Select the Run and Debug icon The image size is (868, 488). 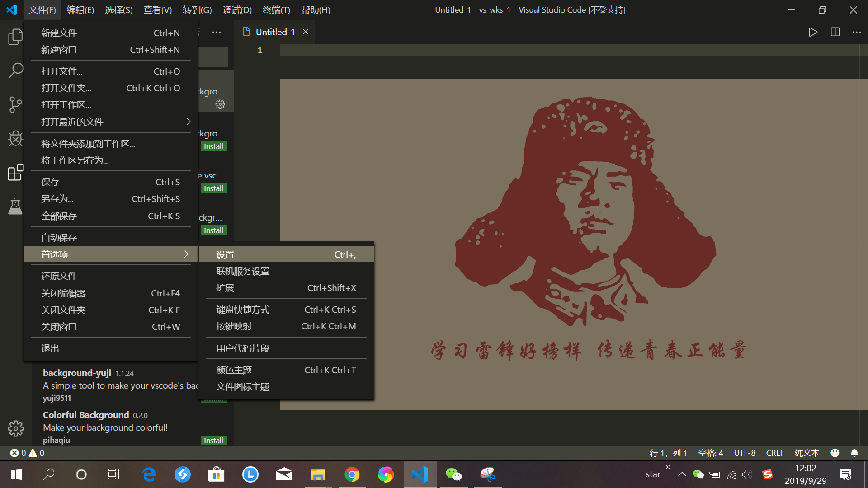15,139
